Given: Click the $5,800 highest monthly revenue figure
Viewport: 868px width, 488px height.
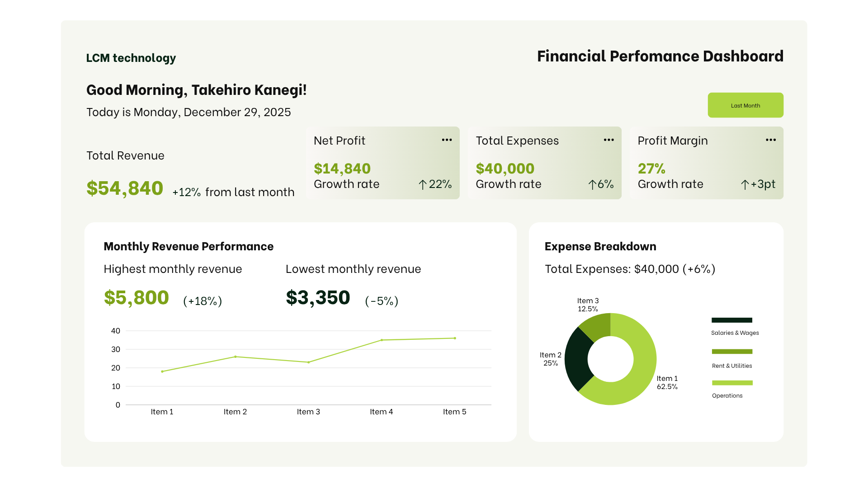Looking at the screenshot, I should coord(136,297).
